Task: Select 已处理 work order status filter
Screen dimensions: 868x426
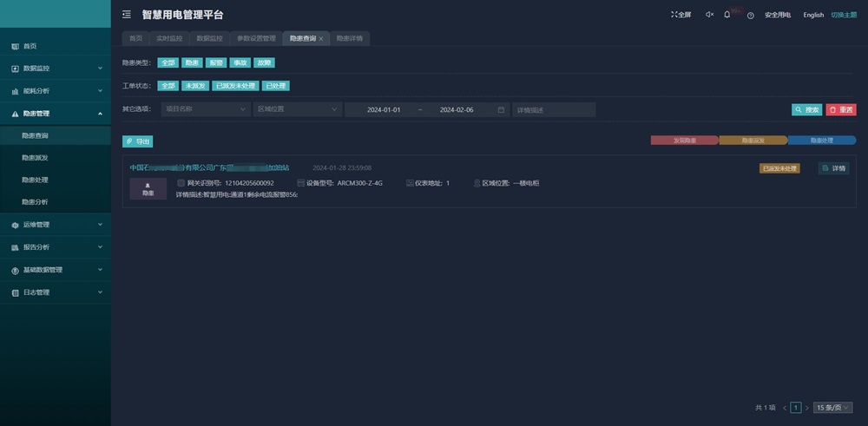Action: (x=276, y=86)
